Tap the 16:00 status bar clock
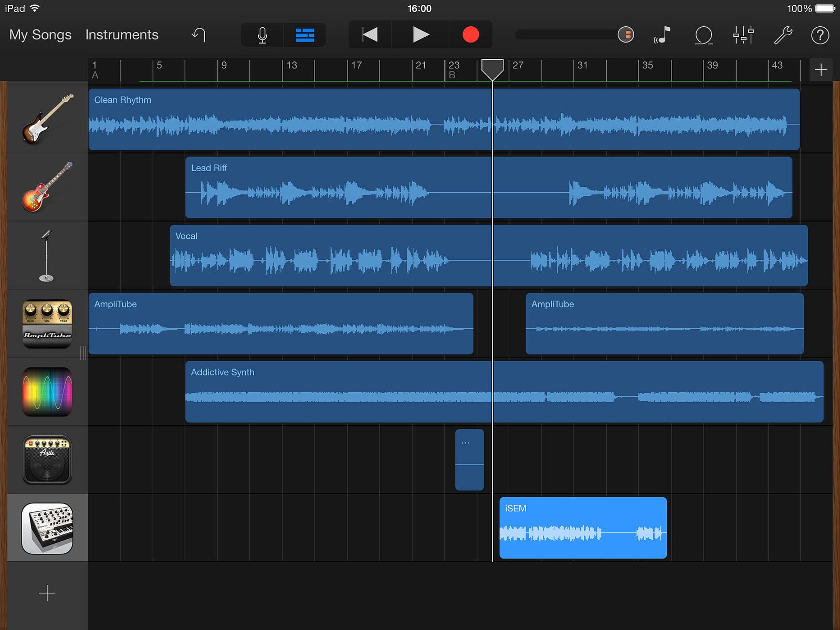The image size is (840, 630). click(419, 8)
